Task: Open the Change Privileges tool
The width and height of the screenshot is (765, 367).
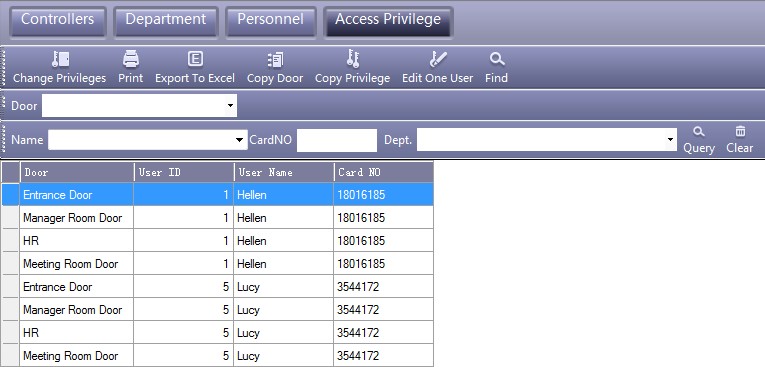Action: pos(60,68)
